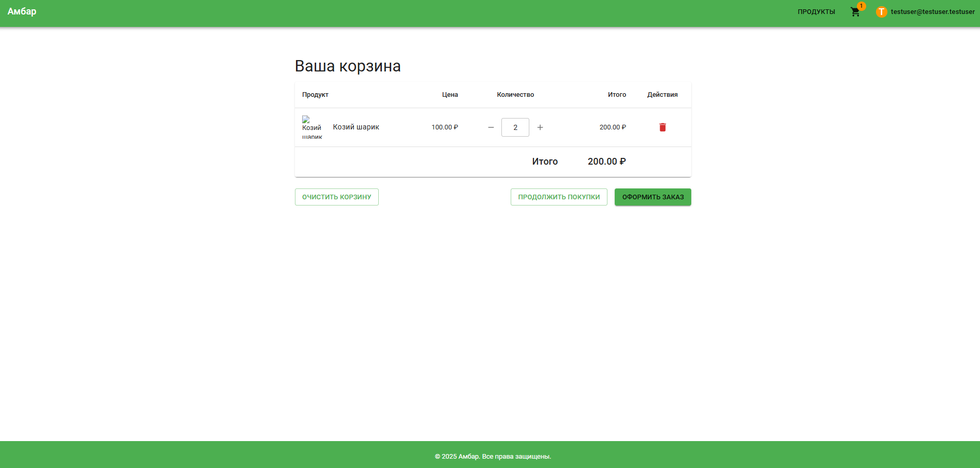Click the orange user avatar icon
Image resolution: width=980 pixels, height=468 pixels.
(882, 12)
